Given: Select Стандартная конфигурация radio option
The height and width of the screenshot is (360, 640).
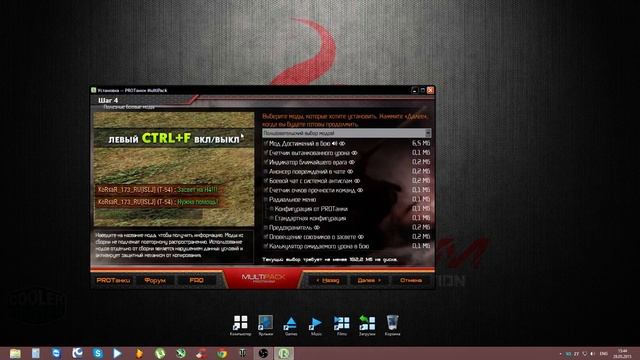Looking at the screenshot, I should click(x=271, y=218).
